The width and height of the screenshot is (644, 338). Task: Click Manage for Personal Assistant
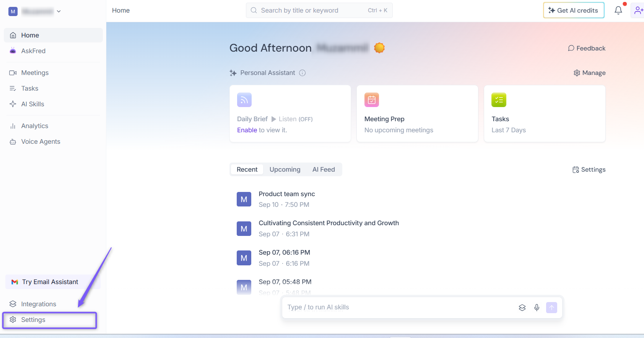coord(589,73)
